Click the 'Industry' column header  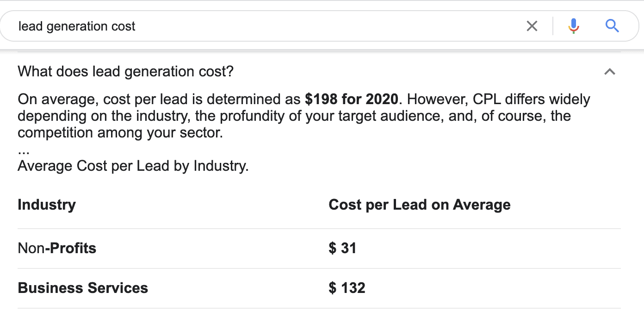[x=46, y=204]
